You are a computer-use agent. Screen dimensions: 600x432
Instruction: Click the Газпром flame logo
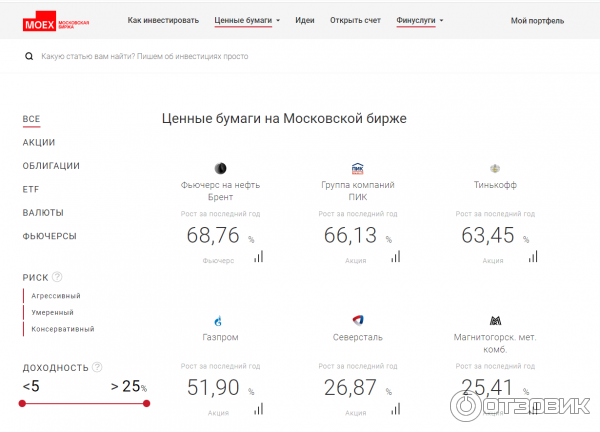click(220, 320)
